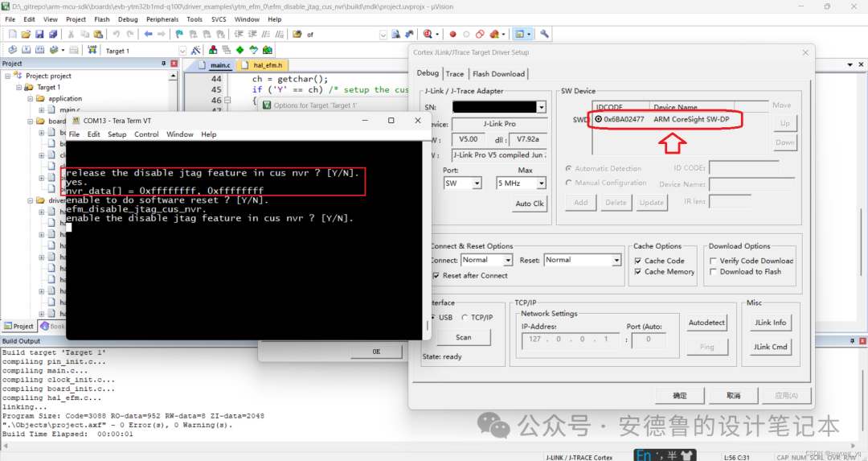Viewport: 868px width, 461px height.
Task: Click the JLink Info button
Action: tap(770, 323)
